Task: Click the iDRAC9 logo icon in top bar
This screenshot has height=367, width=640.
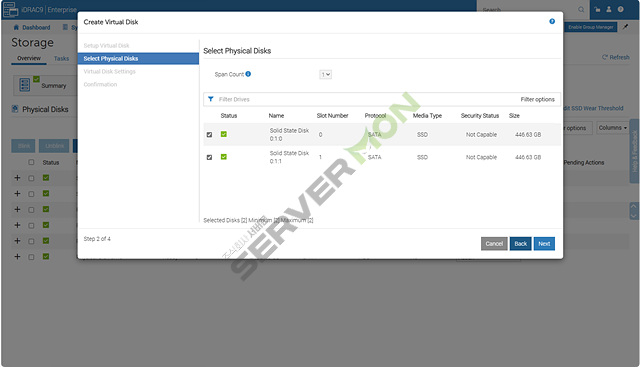Action: 10,9
